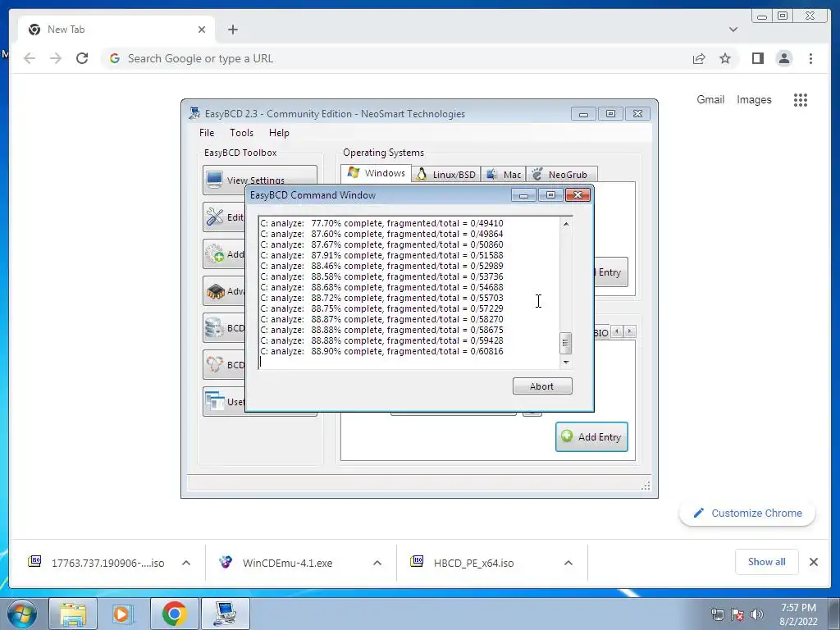Viewport: 840px width, 630px height.
Task: Open the Gmail link
Action: click(x=710, y=99)
